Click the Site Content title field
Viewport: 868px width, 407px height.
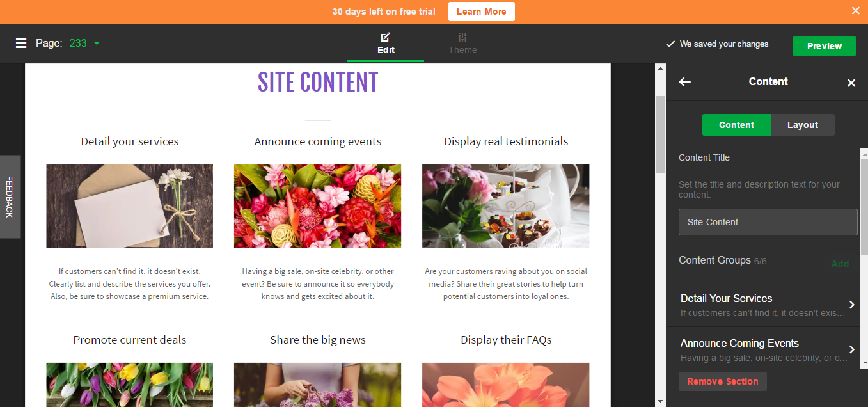click(768, 222)
